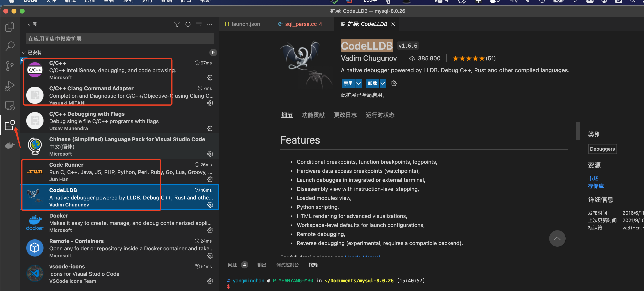Collapse the 已安装 installed section
The width and height of the screenshot is (644, 291).
(x=24, y=53)
